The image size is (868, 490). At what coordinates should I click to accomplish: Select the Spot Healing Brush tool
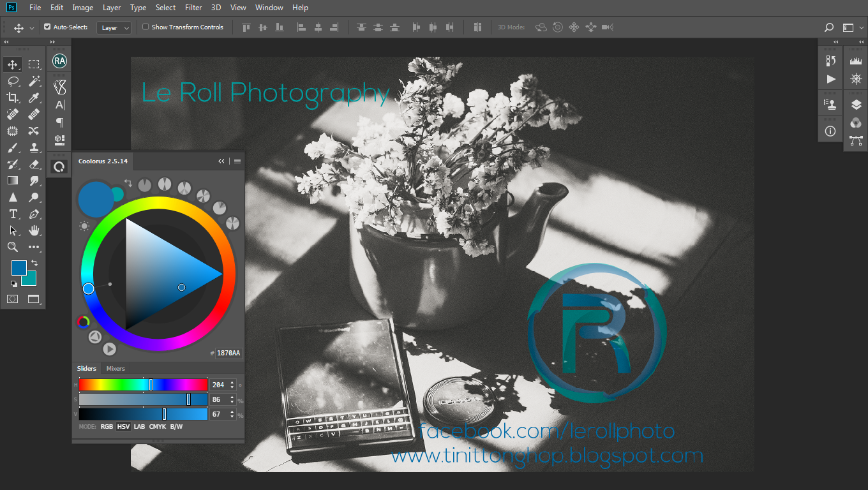13,114
